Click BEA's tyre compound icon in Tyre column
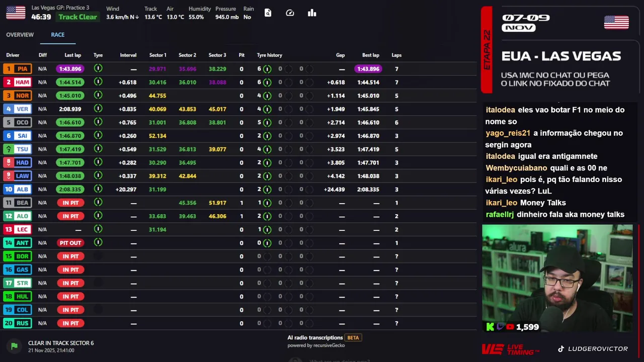 [x=98, y=202]
